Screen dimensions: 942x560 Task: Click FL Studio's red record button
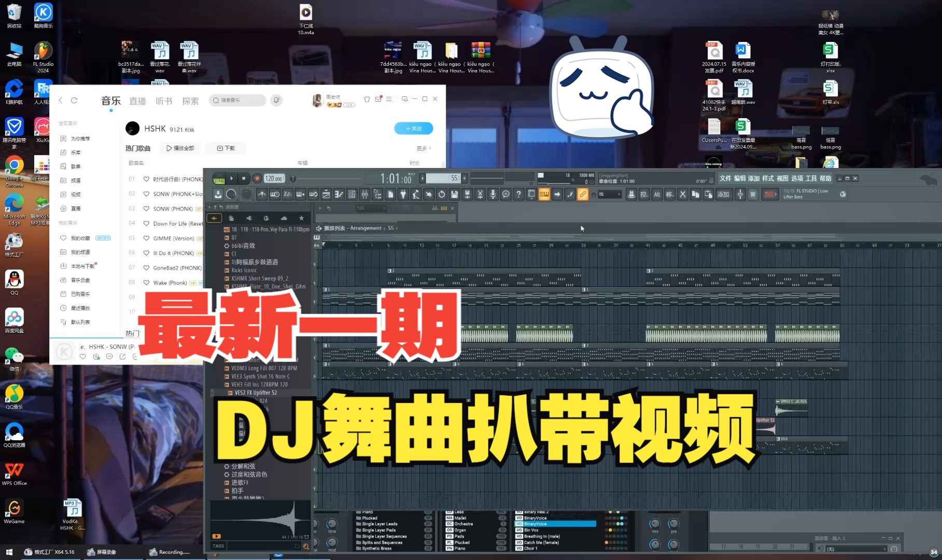(x=257, y=178)
